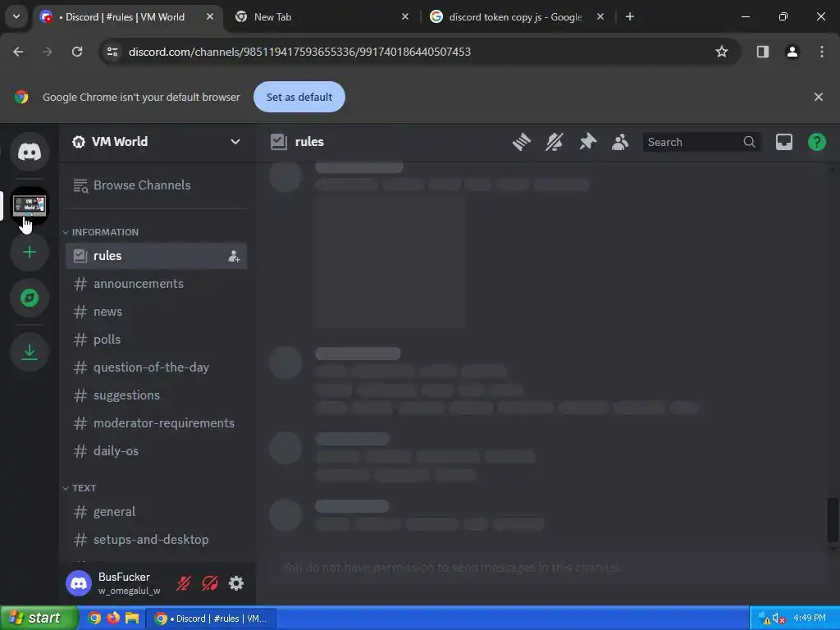Click the BusFucker user avatar

(x=79, y=583)
